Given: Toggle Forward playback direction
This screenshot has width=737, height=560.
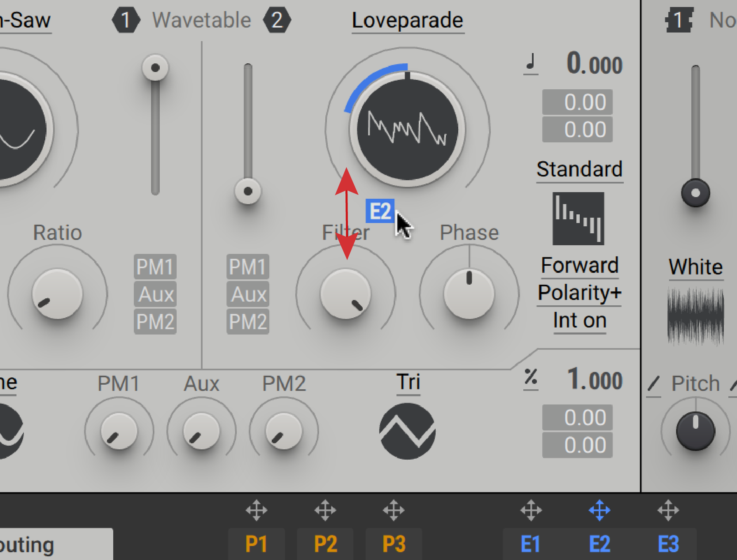Looking at the screenshot, I should [x=580, y=265].
